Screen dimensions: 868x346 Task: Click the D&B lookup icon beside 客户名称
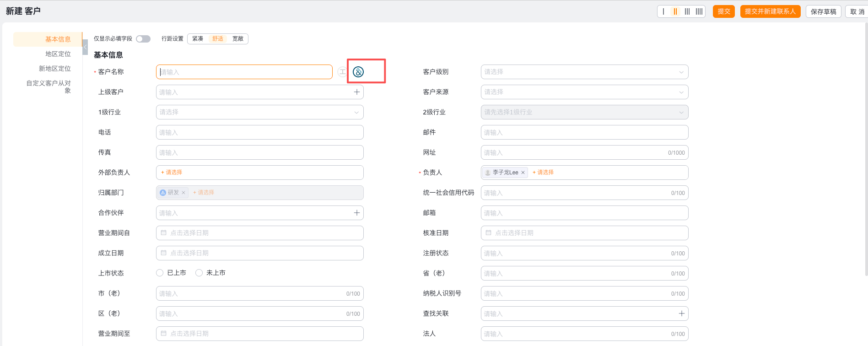click(x=358, y=72)
